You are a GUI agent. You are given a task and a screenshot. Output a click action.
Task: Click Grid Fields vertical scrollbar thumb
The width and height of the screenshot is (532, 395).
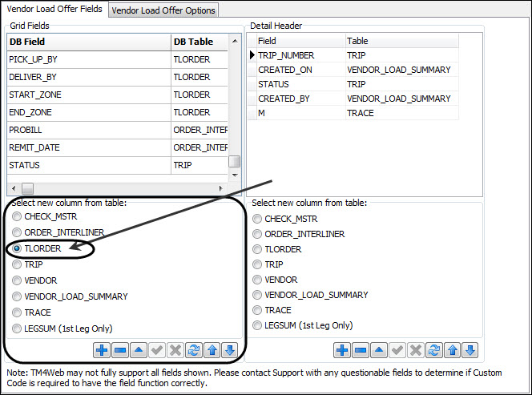(235, 162)
